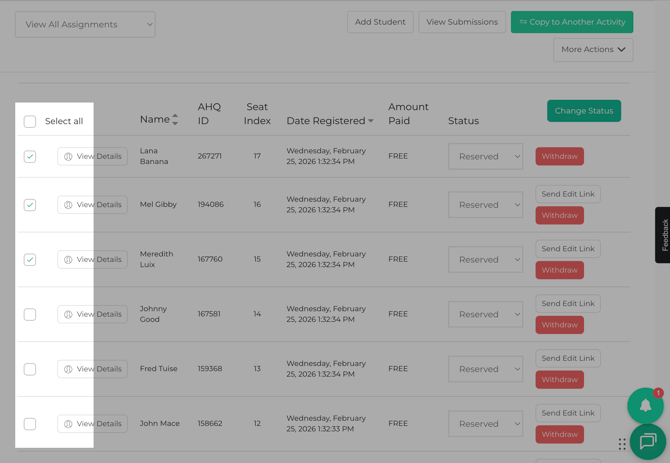
Task: Click the notification bell icon
Action: (x=645, y=406)
